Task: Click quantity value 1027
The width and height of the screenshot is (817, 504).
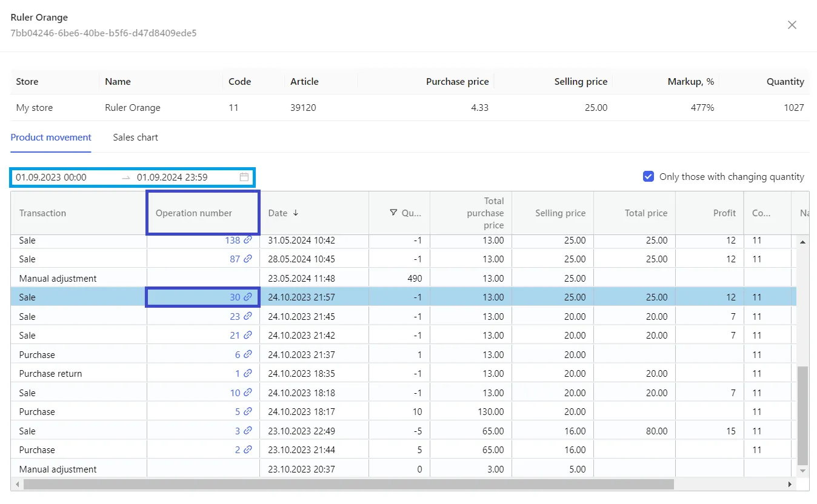Action: [793, 108]
